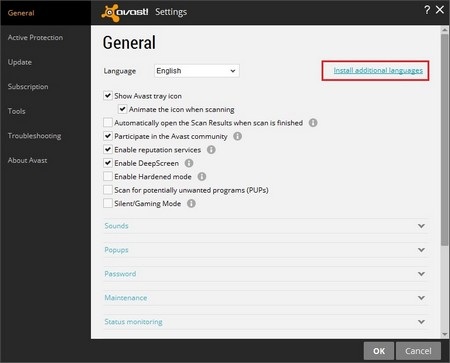450x363 pixels.
Task: Toggle Participate in the Avast community
Action: tap(108, 136)
